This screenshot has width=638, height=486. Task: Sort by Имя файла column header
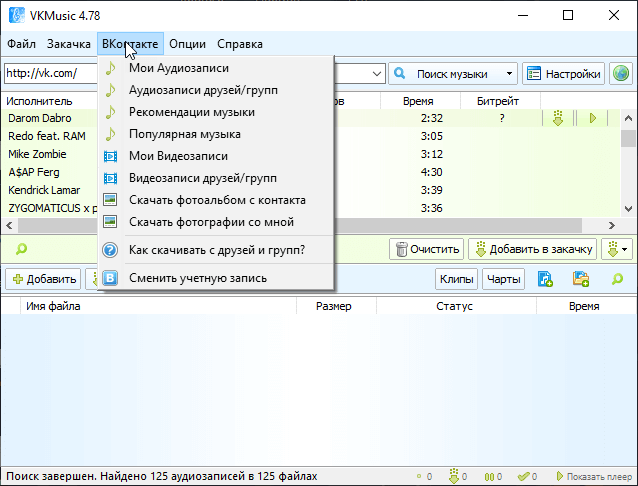point(158,306)
